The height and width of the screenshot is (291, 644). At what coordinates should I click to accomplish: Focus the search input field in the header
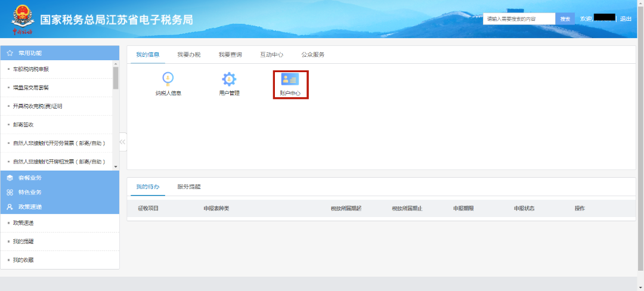[x=519, y=19]
